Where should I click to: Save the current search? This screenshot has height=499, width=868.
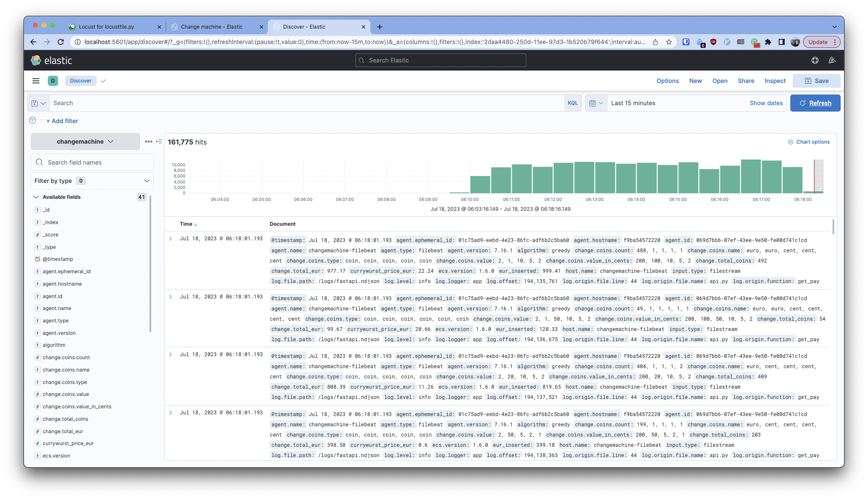[816, 81]
